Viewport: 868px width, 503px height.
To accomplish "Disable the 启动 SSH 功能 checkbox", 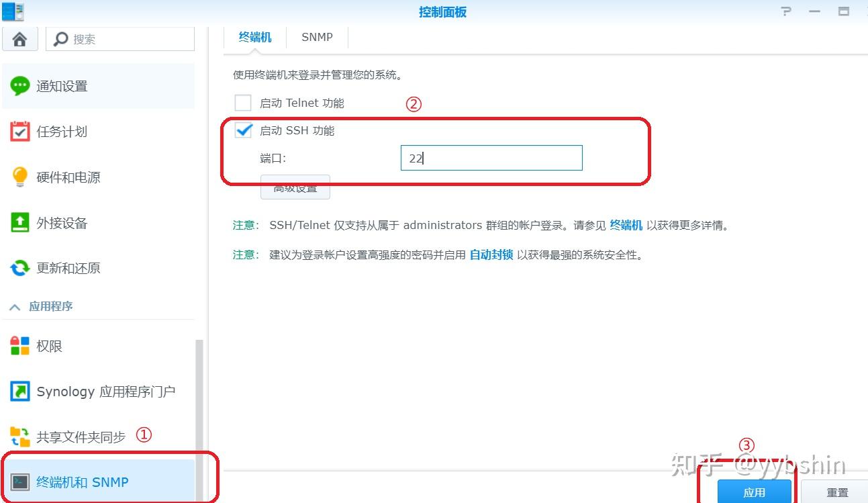I will pos(243,130).
